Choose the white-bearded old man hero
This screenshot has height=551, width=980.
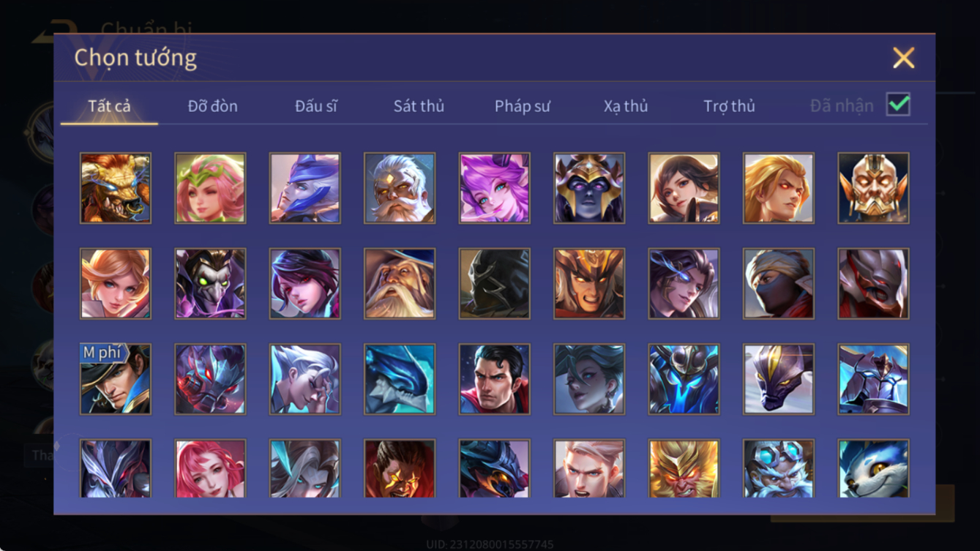(400, 188)
